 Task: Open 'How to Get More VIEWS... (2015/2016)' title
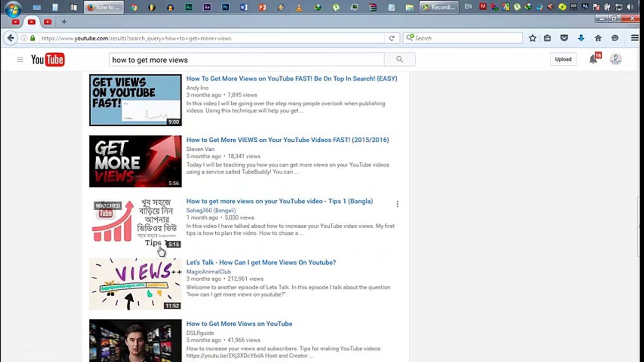click(x=288, y=140)
